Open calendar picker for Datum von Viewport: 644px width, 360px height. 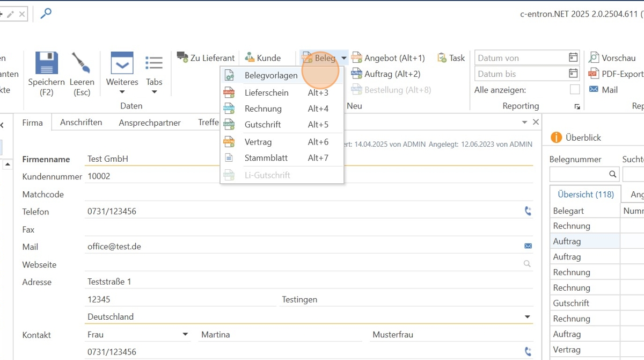[573, 57]
